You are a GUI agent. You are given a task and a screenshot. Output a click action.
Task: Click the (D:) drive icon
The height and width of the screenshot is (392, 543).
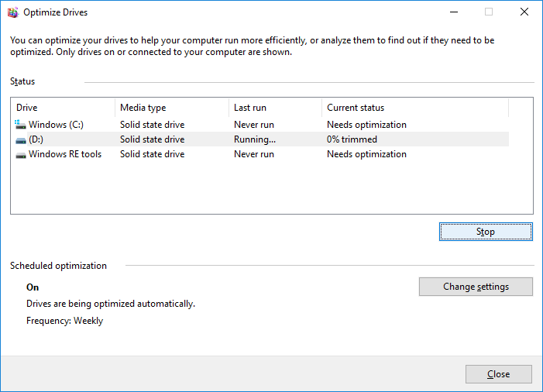click(x=20, y=139)
